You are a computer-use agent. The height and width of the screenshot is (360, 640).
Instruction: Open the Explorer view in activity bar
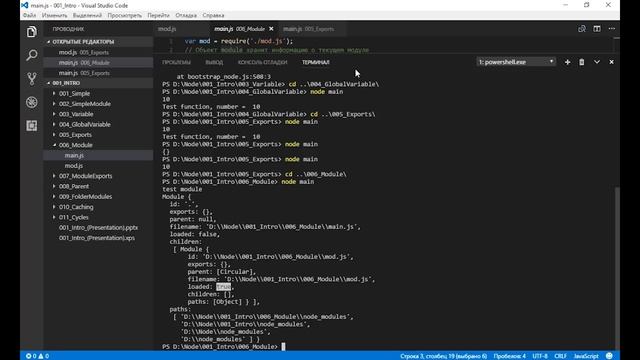(31, 31)
